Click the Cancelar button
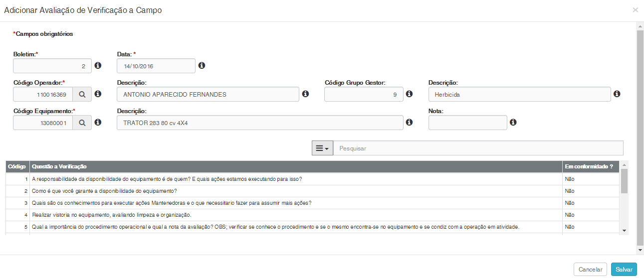The height and width of the screenshot is (278, 644). pyautogui.click(x=590, y=269)
